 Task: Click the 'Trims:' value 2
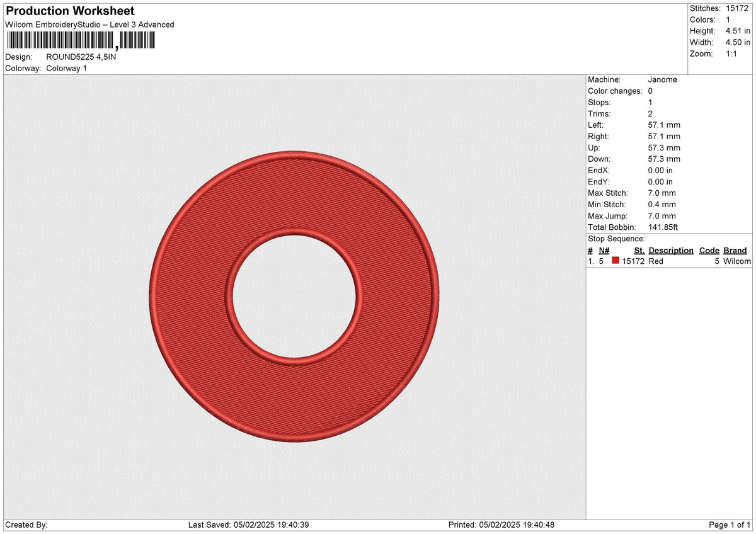click(x=650, y=113)
